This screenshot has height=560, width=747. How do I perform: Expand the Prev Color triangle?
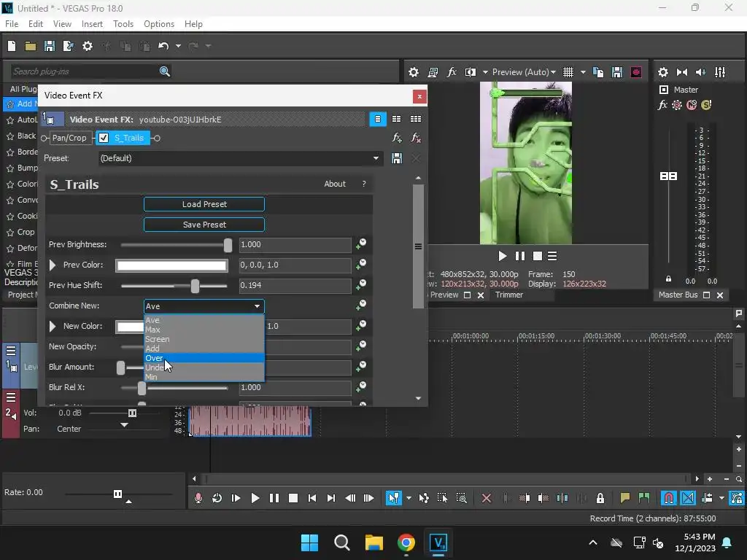(53, 265)
